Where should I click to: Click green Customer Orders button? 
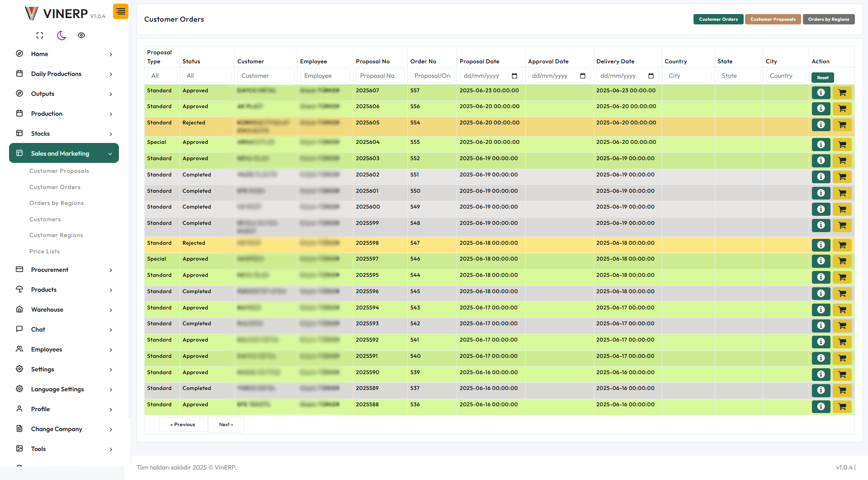(718, 19)
